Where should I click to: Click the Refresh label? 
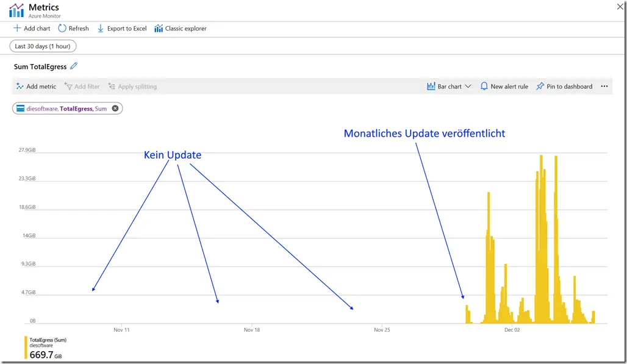coord(79,29)
